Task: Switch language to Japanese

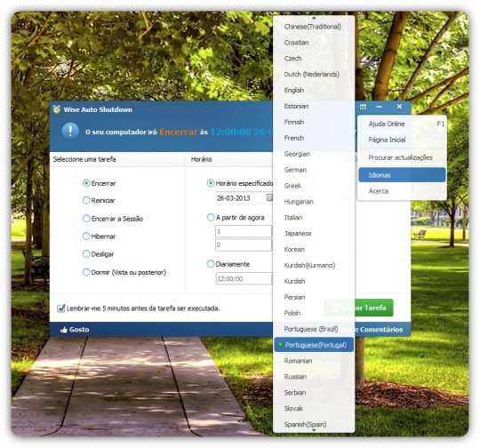Action: click(314, 234)
